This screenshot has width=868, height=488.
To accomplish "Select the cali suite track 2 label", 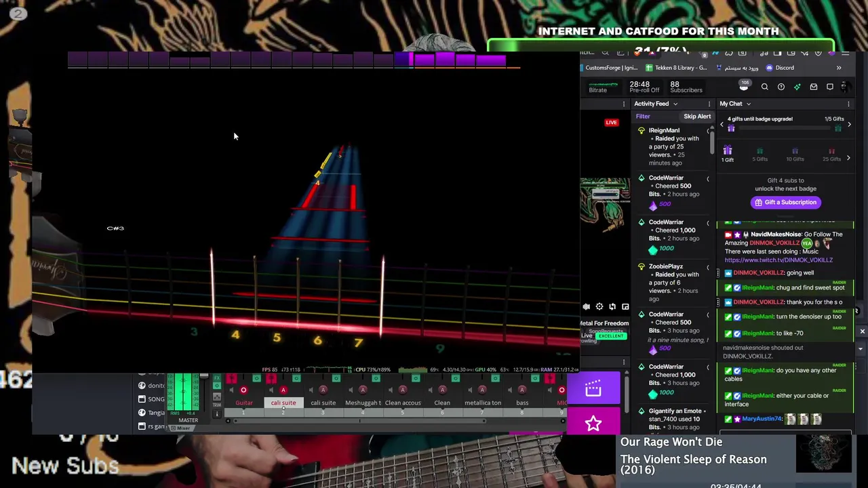I will pos(283,403).
